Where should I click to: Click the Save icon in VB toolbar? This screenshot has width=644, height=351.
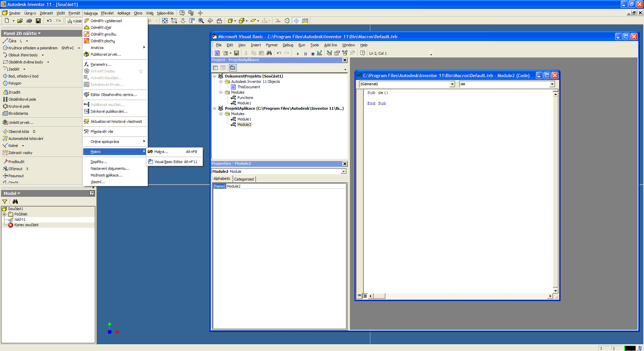pyautogui.click(x=236, y=53)
